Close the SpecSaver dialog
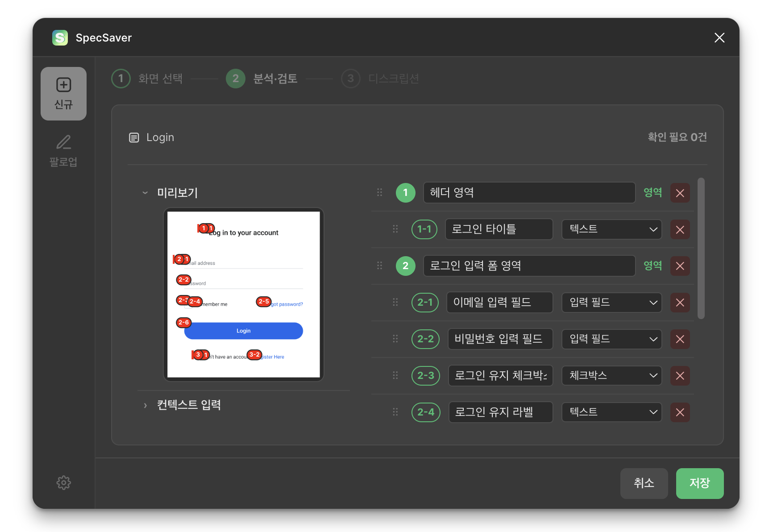 tap(719, 37)
